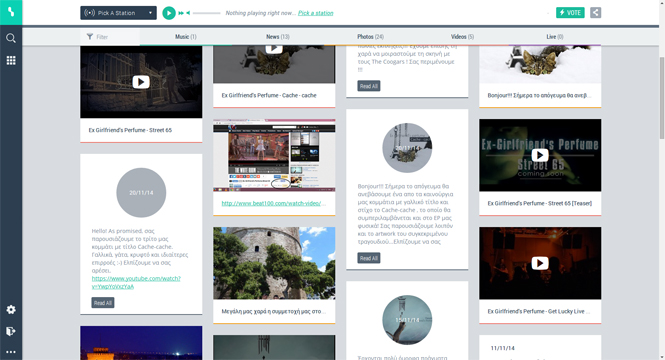The height and width of the screenshot is (360, 665).
Task: Click Read All on the Coogars post
Action: point(369,86)
